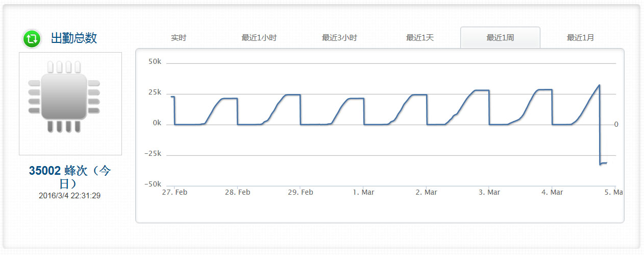Click the 50k y-axis label
This screenshot has width=644, height=255.
pyautogui.click(x=155, y=62)
